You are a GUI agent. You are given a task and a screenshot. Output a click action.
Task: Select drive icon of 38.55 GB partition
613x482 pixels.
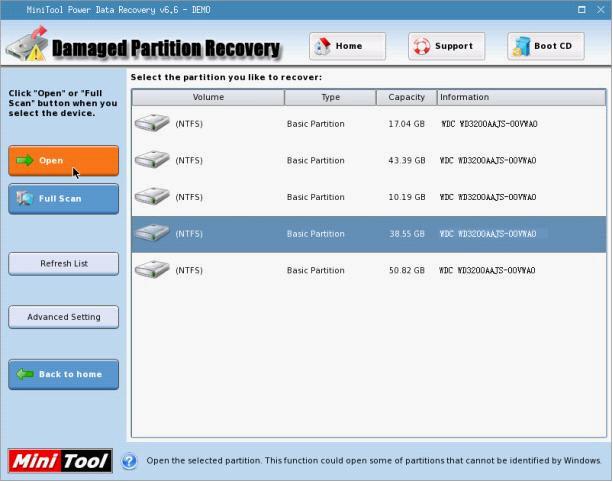click(152, 233)
